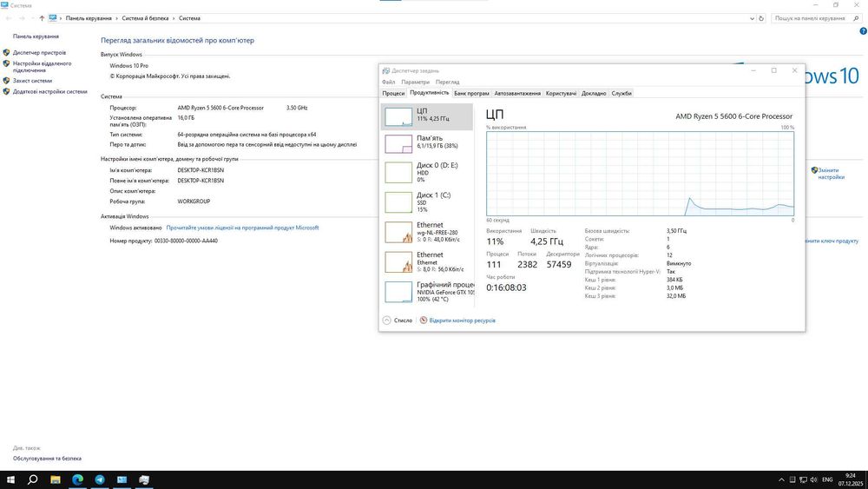Switch to Task Manager taskbar icon
This screenshot has width=868, height=489.
[144, 479]
